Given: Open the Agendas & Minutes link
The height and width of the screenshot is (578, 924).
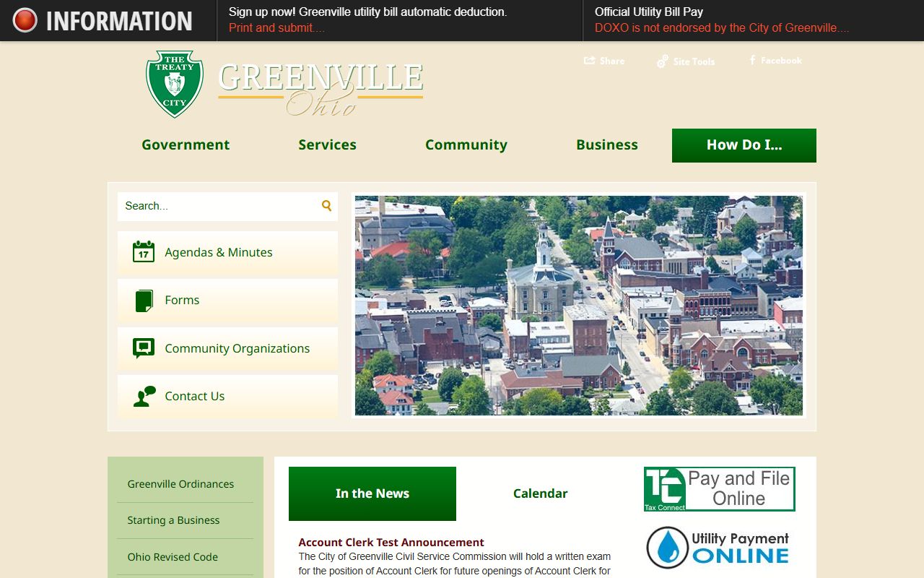Looking at the screenshot, I should [227, 252].
